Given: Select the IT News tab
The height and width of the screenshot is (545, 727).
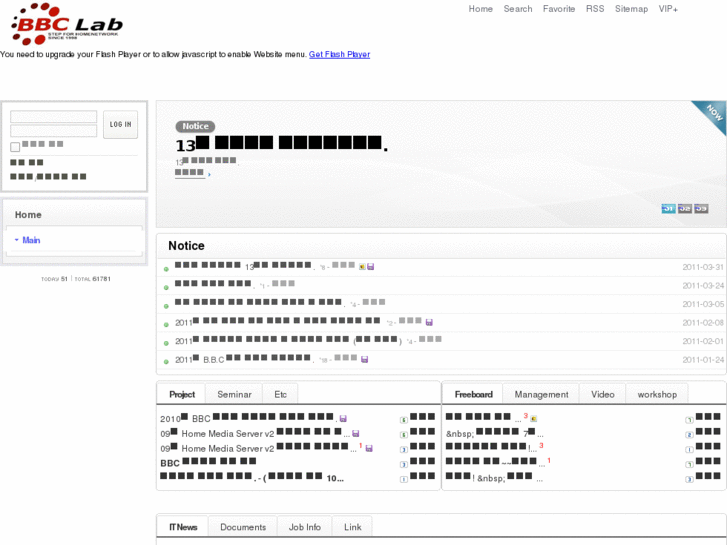Looking at the screenshot, I should (x=183, y=527).
